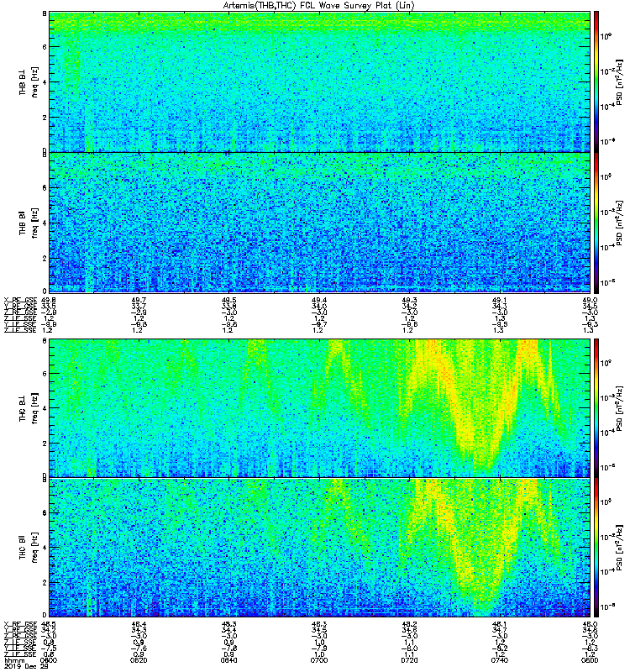
Task: Click the X_RE_GSE value 48.0
Action: pyautogui.click(x=590, y=624)
